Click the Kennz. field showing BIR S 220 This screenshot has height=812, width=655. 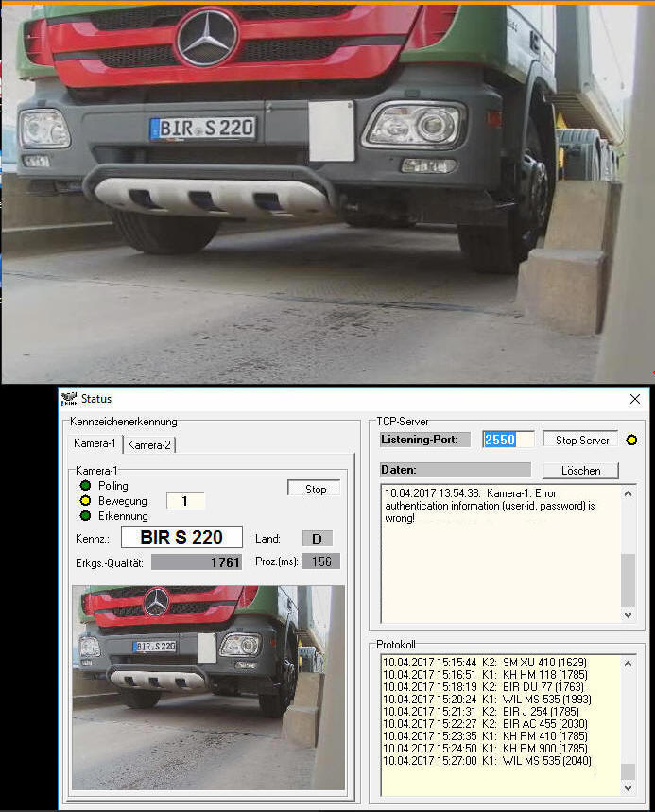pos(181,537)
